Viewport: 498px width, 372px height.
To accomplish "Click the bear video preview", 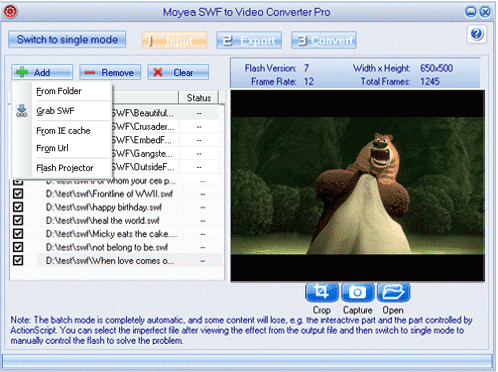I will pos(358,186).
